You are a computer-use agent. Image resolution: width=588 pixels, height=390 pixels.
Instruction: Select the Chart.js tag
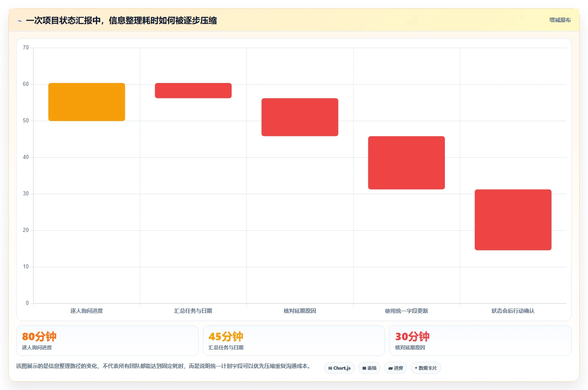click(x=339, y=368)
